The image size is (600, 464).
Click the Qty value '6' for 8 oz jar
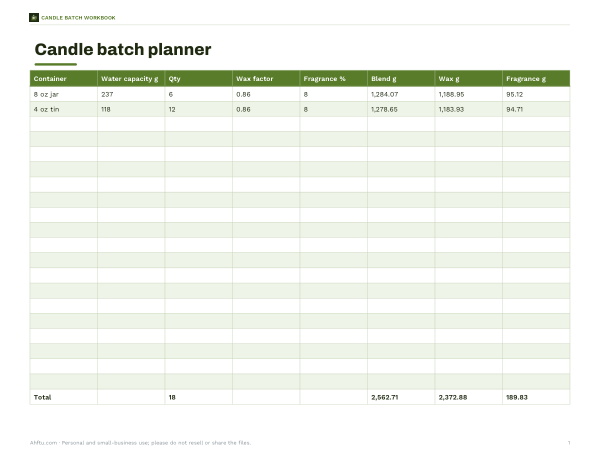(x=171, y=94)
